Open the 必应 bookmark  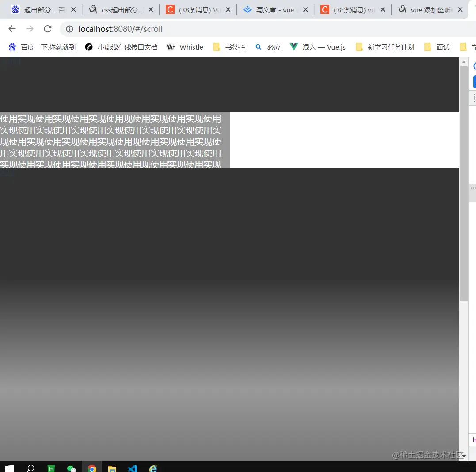coord(268,47)
